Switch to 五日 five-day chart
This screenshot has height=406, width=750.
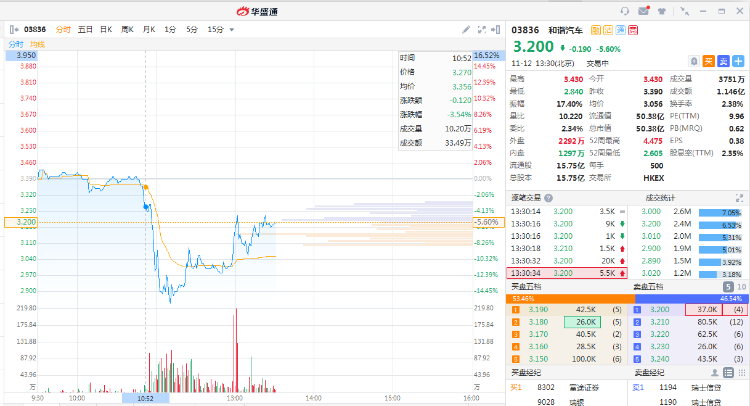coord(85,30)
